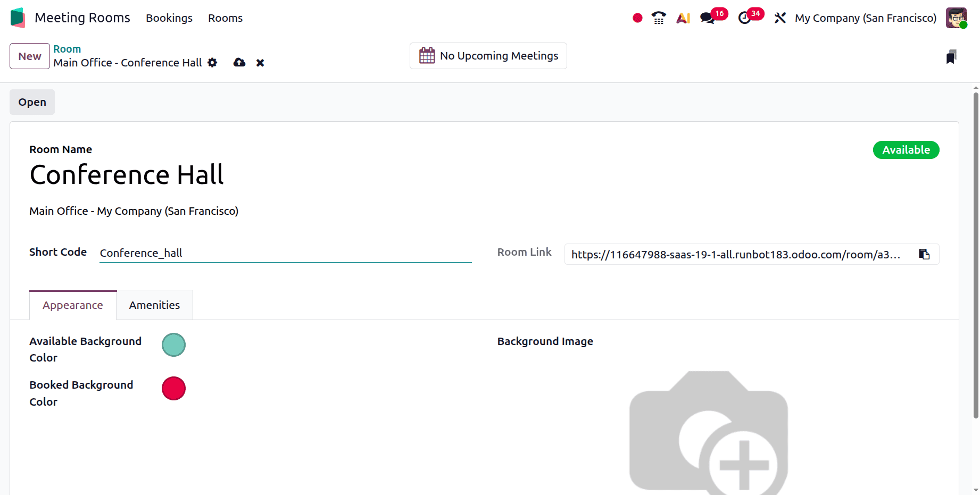Open the My Company (San Francisco) switcher
The width and height of the screenshot is (980, 495).
point(866,18)
